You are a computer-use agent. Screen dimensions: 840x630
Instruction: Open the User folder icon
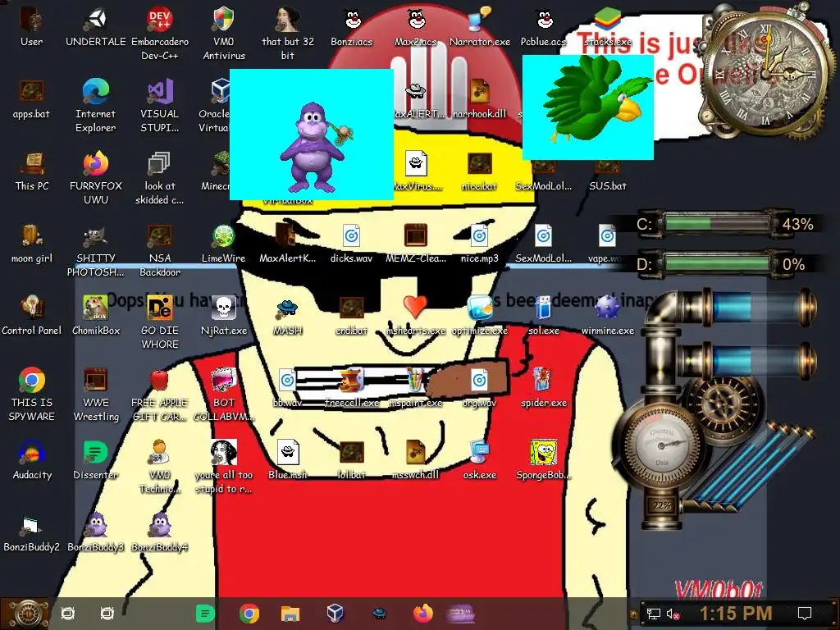click(x=32, y=27)
